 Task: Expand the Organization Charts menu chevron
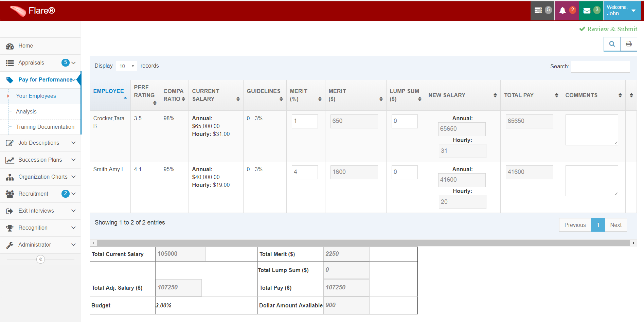[x=73, y=177]
